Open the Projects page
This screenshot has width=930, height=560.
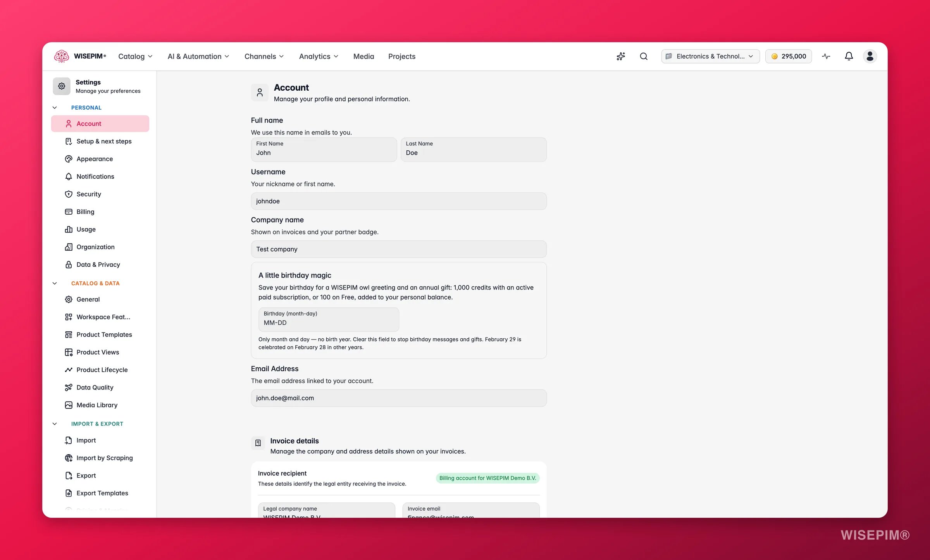[401, 56]
